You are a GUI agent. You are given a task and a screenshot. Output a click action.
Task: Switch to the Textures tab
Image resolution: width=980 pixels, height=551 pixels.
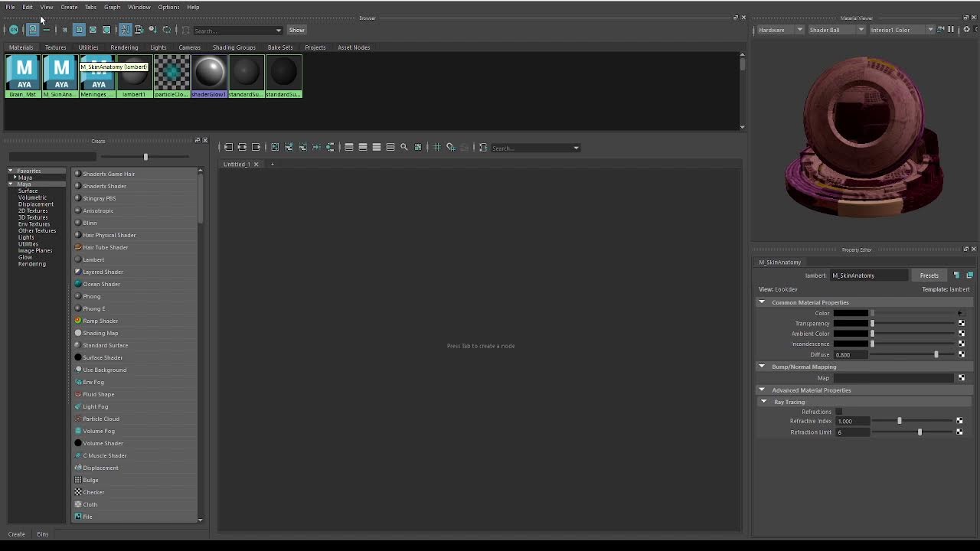55,47
